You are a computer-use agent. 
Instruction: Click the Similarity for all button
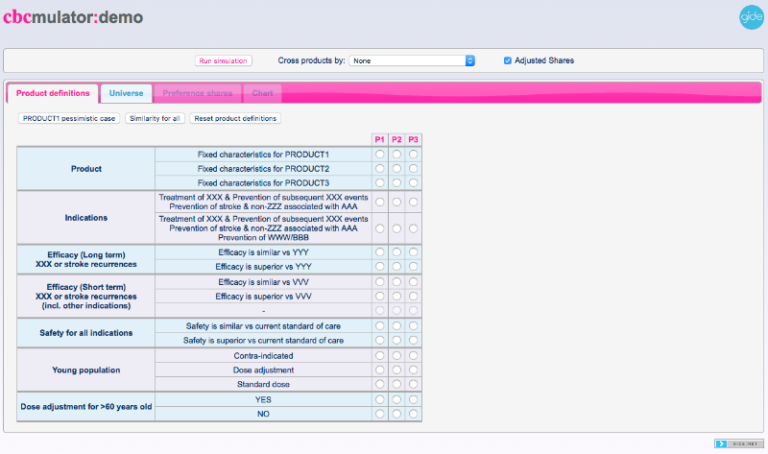point(155,118)
